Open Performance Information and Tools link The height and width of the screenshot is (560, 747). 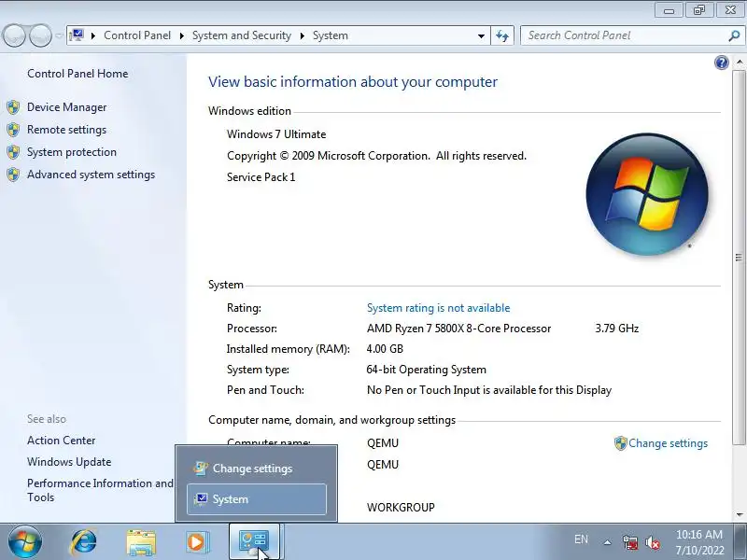click(100, 490)
